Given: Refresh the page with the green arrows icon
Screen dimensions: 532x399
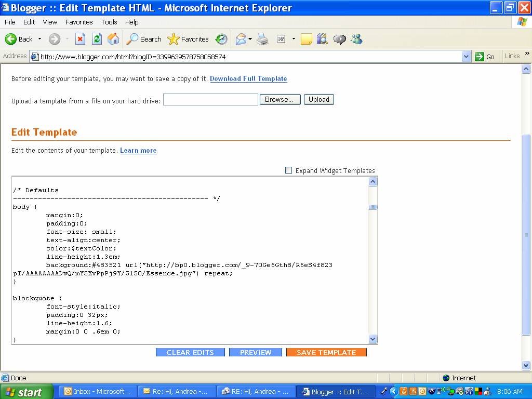Looking at the screenshot, I should [97, 39].
